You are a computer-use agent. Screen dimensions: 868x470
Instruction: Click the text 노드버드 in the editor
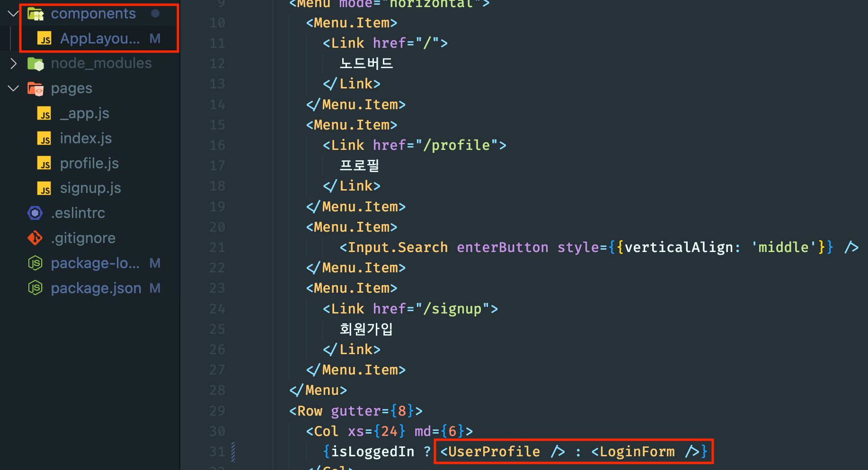pyautogui.click(x=366, y=63)
